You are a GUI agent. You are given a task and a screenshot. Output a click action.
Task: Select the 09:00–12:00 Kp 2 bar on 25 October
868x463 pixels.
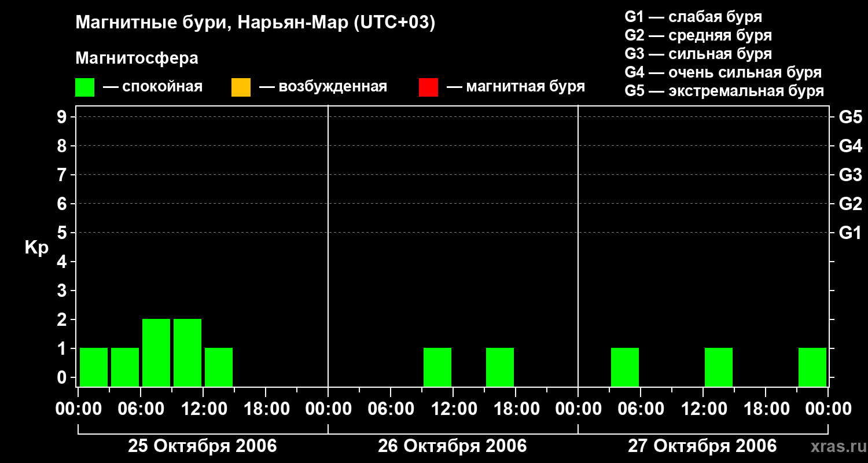tap(187, 352)
